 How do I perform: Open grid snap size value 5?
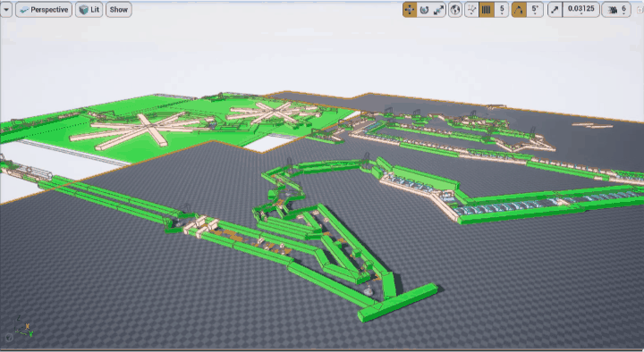pos(502,10)
